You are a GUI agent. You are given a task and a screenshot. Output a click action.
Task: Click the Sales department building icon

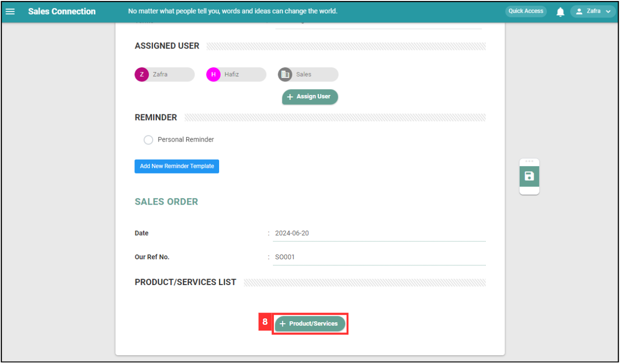pos(285,74)
